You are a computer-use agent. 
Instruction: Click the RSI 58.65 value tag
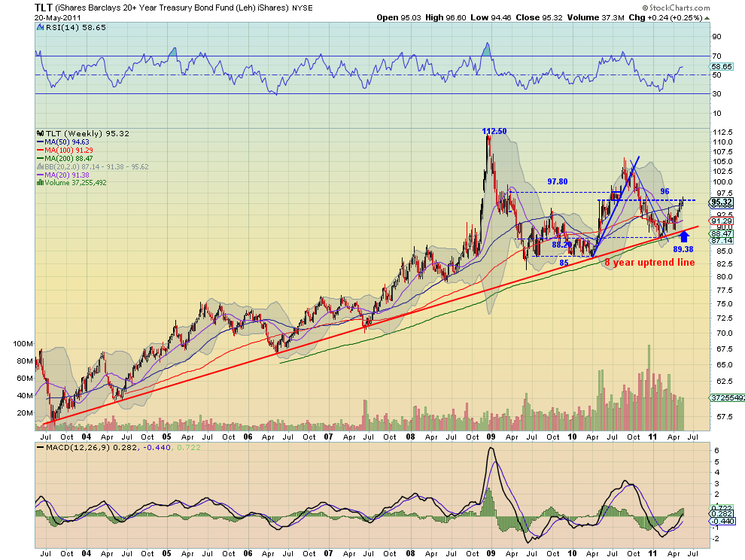click(x=722, y=67)
